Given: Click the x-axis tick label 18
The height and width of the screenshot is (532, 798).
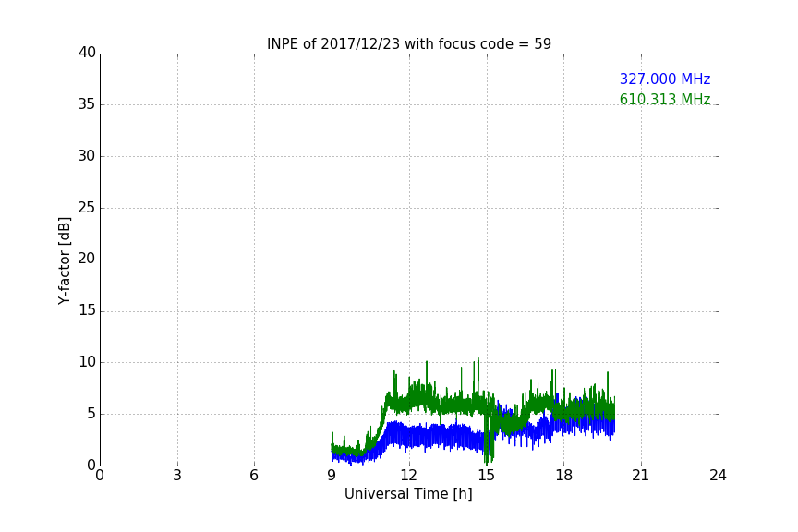Looking at the screenshot, I should click(564, 476).
